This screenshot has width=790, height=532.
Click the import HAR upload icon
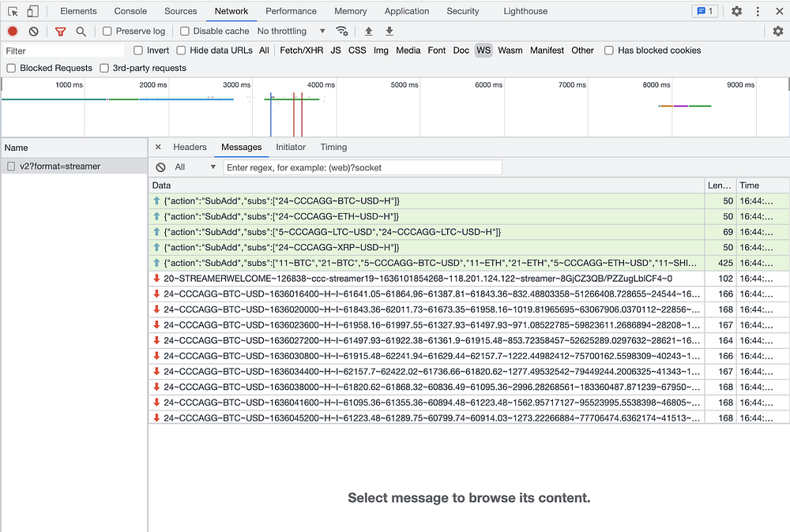point(368,31)
